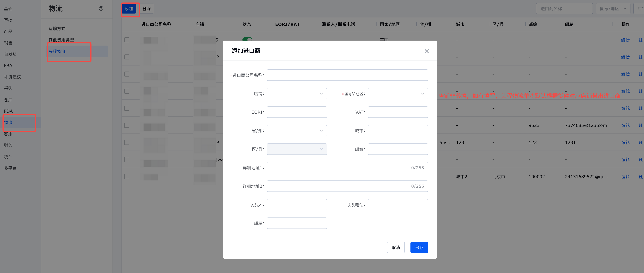Expand the disabled 区/县 dropdown
The width and height of the screenshot is (644, 273).
pyautogui.click(x=297, y=149)
